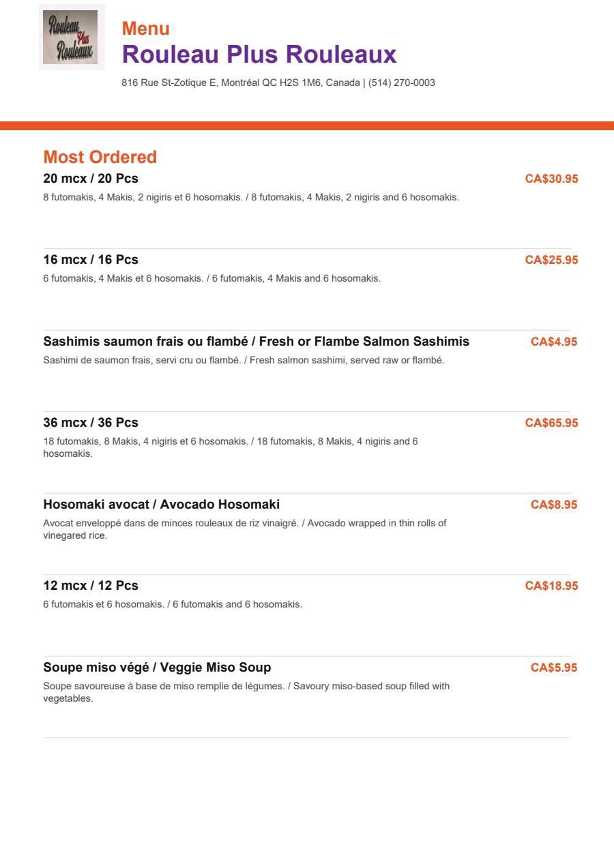Image resolution: width=614 pixels, height=868 pixels.
Task: Click the Menu heading text
Action: pyautogui.click(x=146, y=29)
